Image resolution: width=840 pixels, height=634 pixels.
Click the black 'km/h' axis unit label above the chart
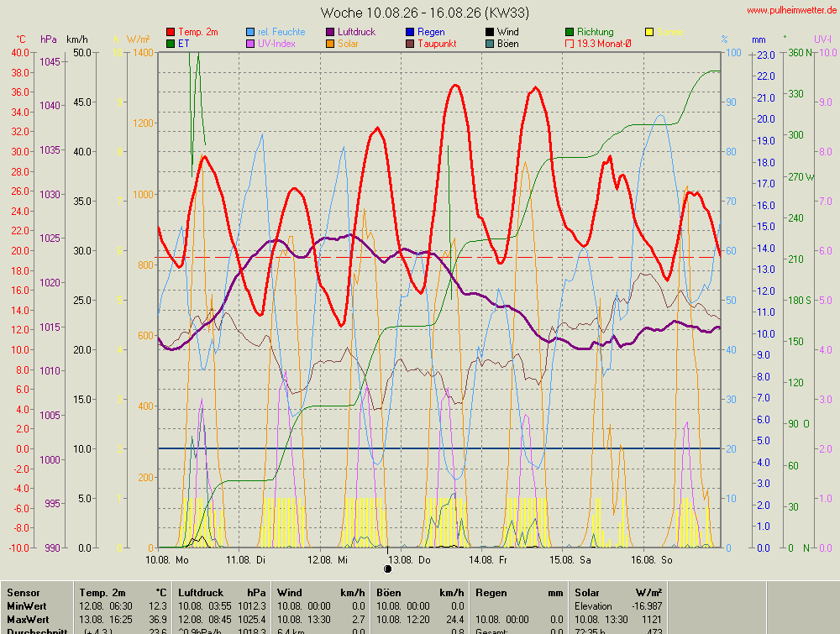click(77, 39)
